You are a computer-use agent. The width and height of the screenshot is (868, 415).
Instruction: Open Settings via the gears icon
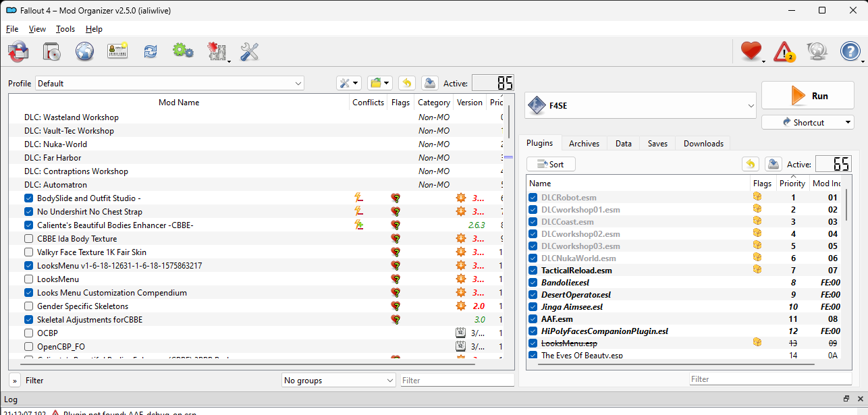coord(182,51)
